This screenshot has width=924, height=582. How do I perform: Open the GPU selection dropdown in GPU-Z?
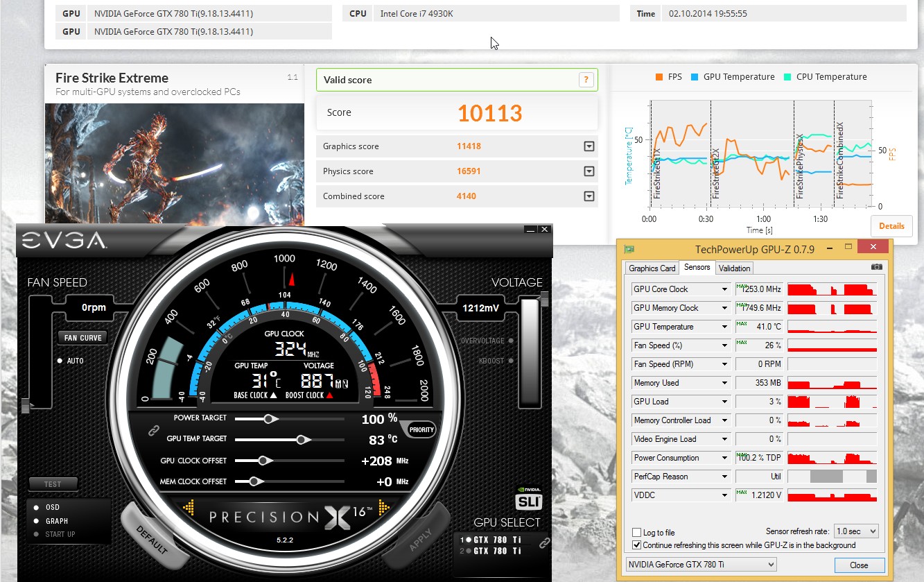tap(701, 565)
